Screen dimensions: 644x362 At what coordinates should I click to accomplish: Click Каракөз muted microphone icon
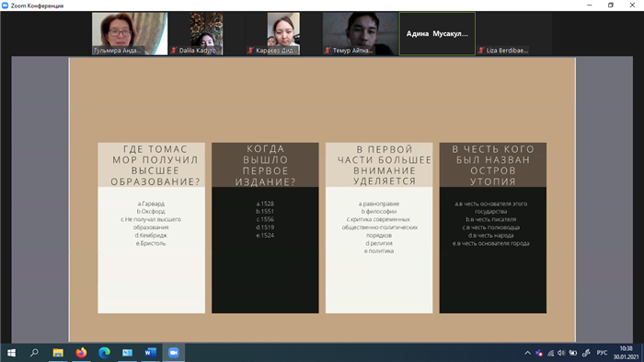[250, 50]
